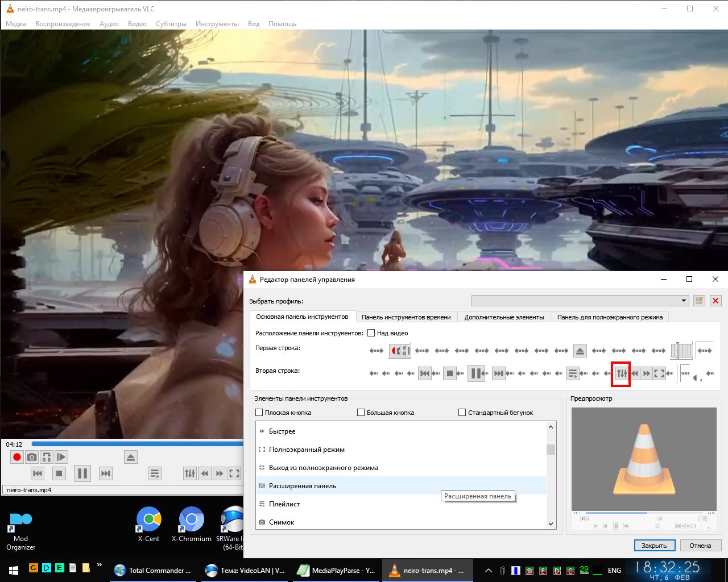The image size is (728, 582).
Task: Slow down playback in VLC main controls
Action: [205, 473]
